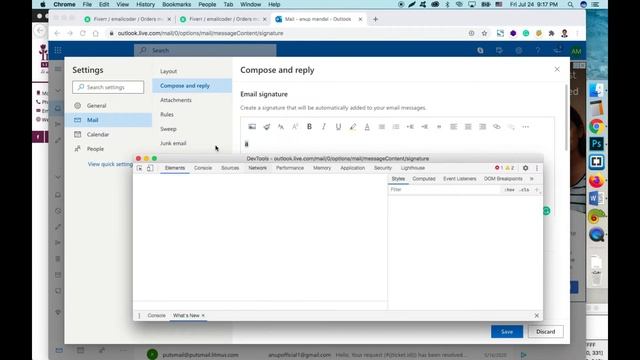Open the font color tool

pyautogui.click(x=367, y=127)
